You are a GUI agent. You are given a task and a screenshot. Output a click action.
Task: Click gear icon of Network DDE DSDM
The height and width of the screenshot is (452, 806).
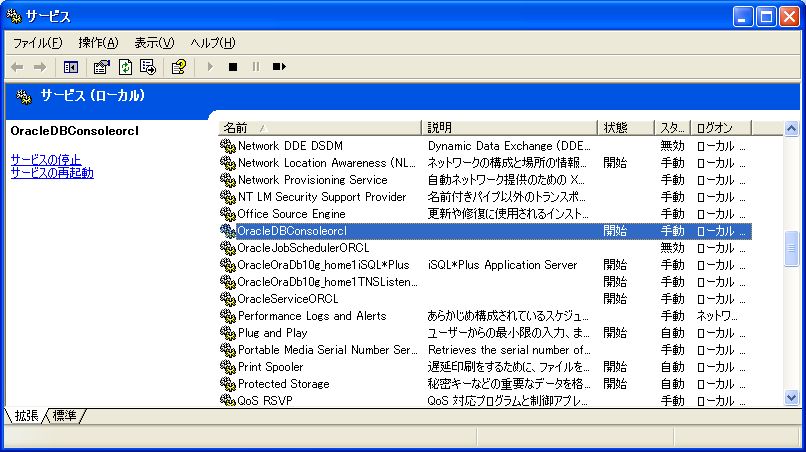tap(227, 146)
